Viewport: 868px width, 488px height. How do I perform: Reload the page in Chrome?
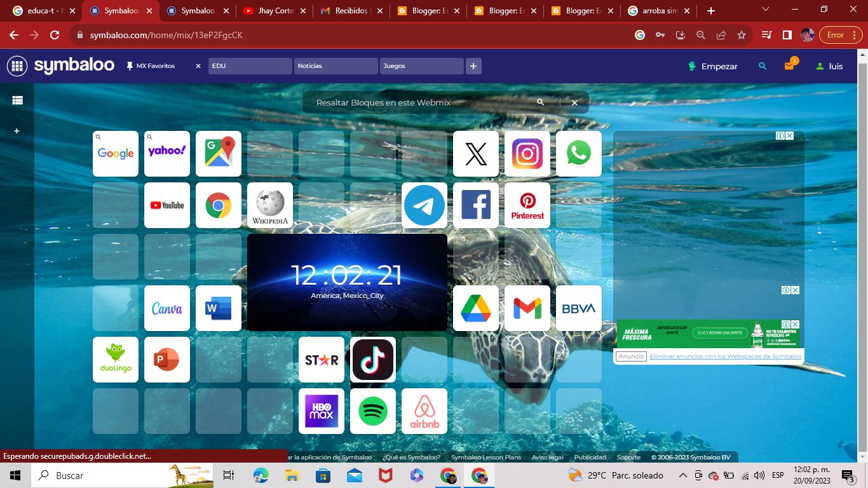[x=55, y=35]
